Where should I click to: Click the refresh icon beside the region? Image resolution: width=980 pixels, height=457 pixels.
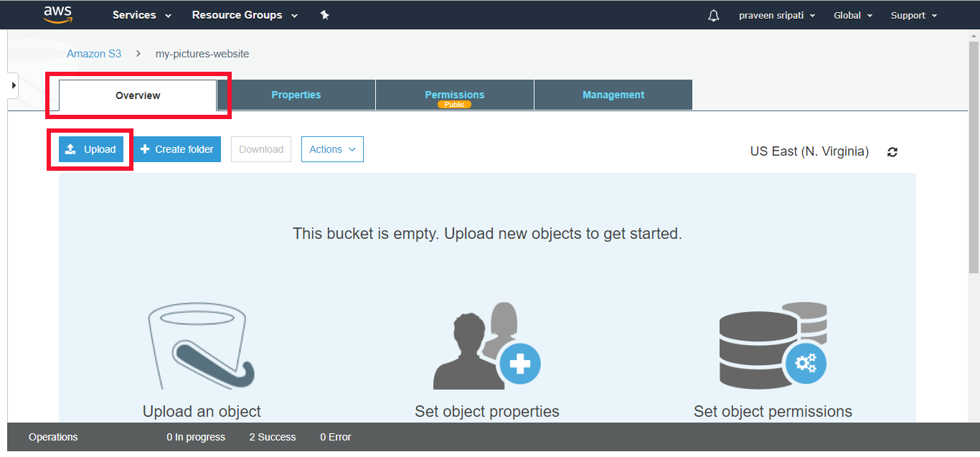pos(892,151)
